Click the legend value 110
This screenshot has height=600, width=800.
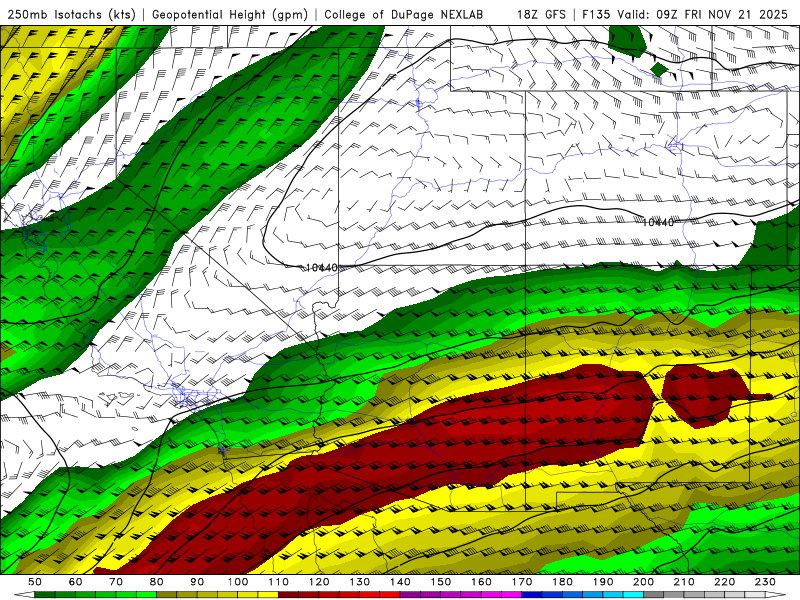coord(278,582)
